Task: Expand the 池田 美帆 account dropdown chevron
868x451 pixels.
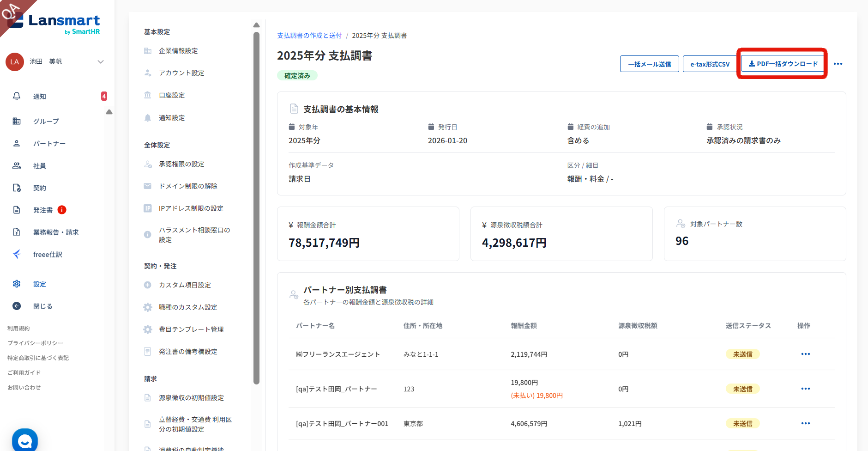Action: pos(101,62)
